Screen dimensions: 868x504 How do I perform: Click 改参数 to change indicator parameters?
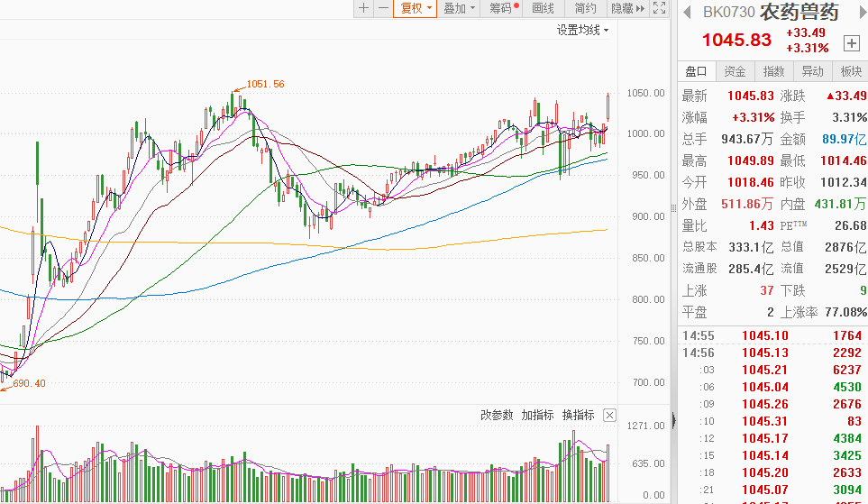pyautogui.click(x=497, y=416)
